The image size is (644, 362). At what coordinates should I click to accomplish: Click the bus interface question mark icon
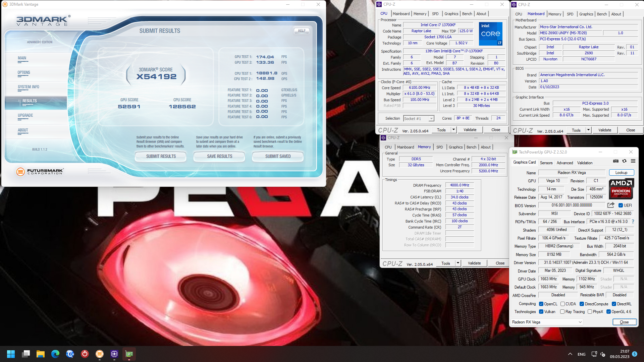[x=633, y=222]
